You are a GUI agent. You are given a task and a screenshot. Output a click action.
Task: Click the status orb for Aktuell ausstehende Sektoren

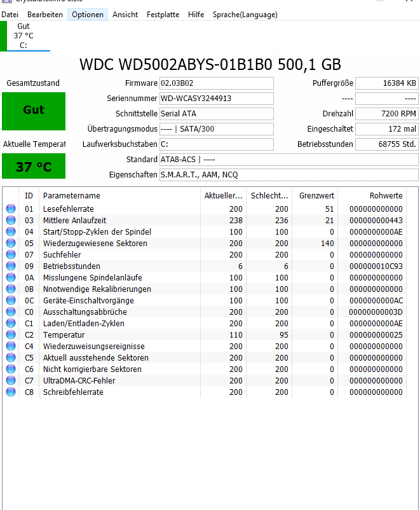pyautogui.click(x=11, y=357)
